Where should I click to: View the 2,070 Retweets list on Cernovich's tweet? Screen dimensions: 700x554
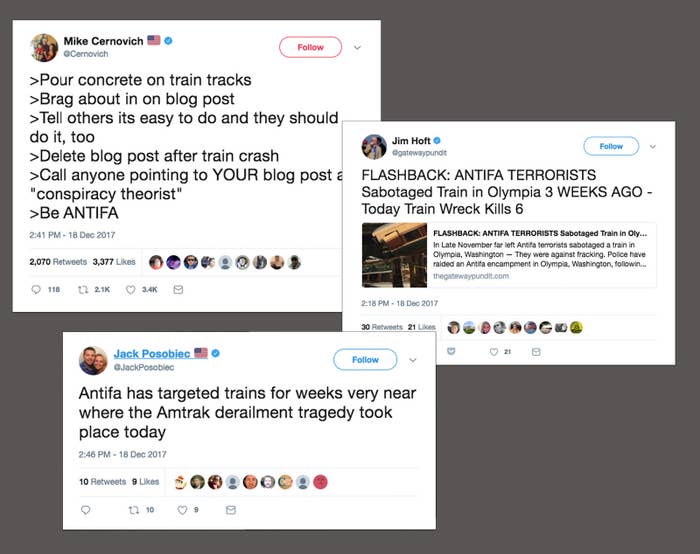[x=58, y=262]
